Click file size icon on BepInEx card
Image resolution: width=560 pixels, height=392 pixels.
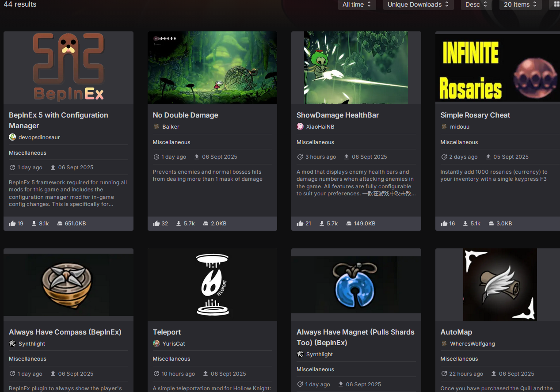tap(60, 224)
